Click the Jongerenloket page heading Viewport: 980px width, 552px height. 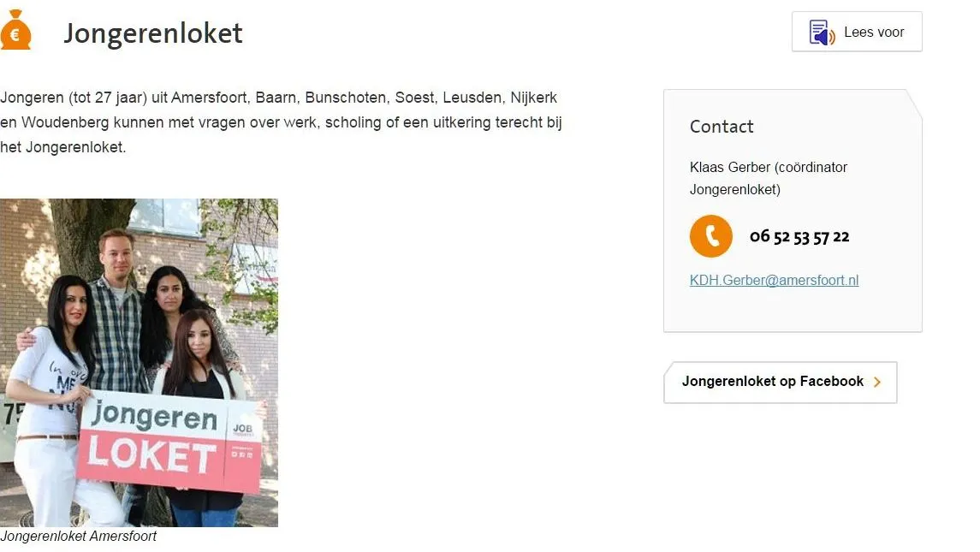(153, 33)
